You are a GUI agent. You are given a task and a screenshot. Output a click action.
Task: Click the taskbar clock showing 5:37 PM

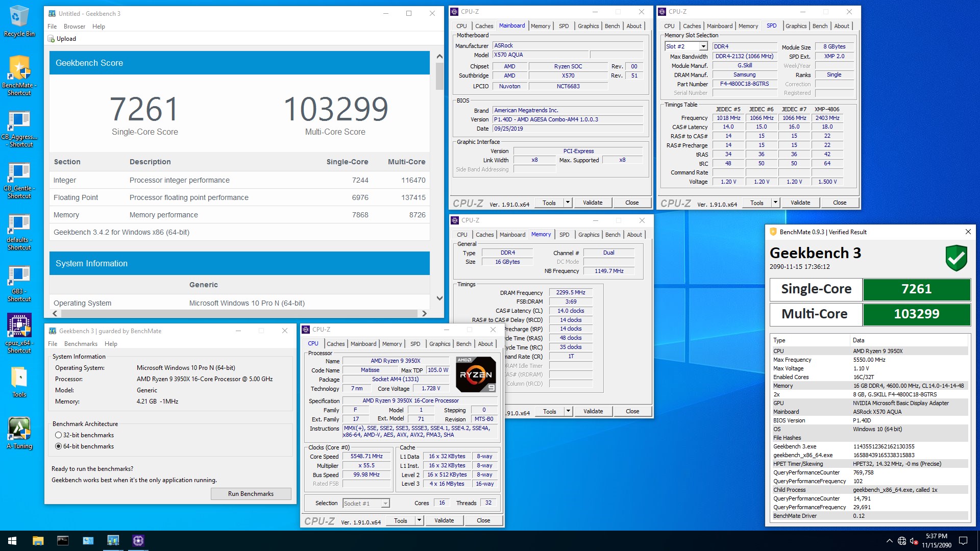936,541
